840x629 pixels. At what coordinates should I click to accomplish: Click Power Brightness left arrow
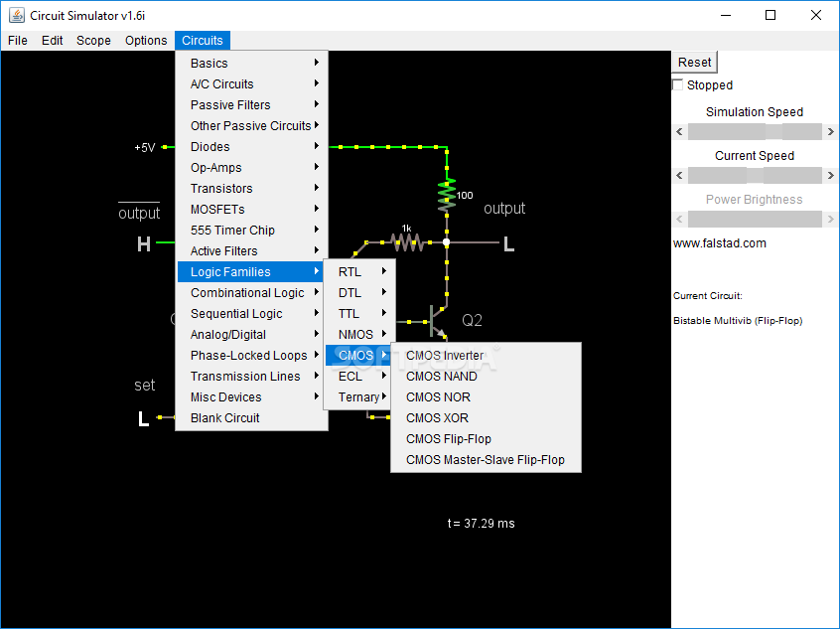pyautogui.click(x=680, y=219)
